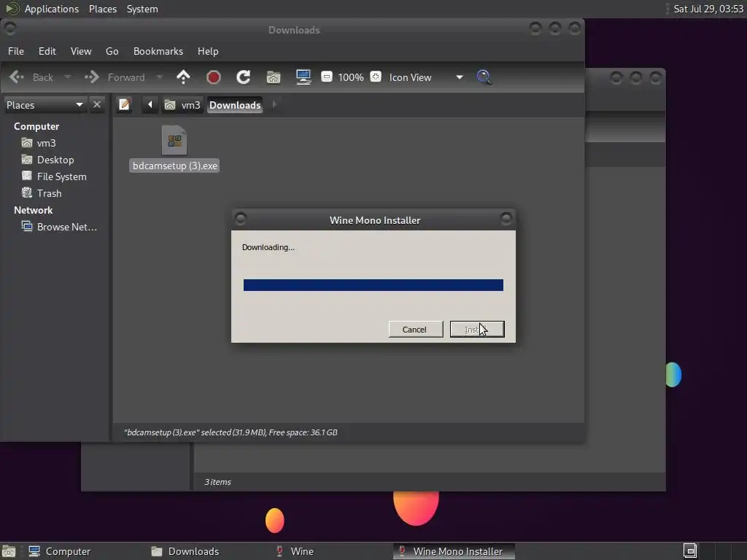The width and height of the screenshot is (747, 560).
Task: Open the Places panel menu
Action: pyautogui.click(x=103, y=9)
